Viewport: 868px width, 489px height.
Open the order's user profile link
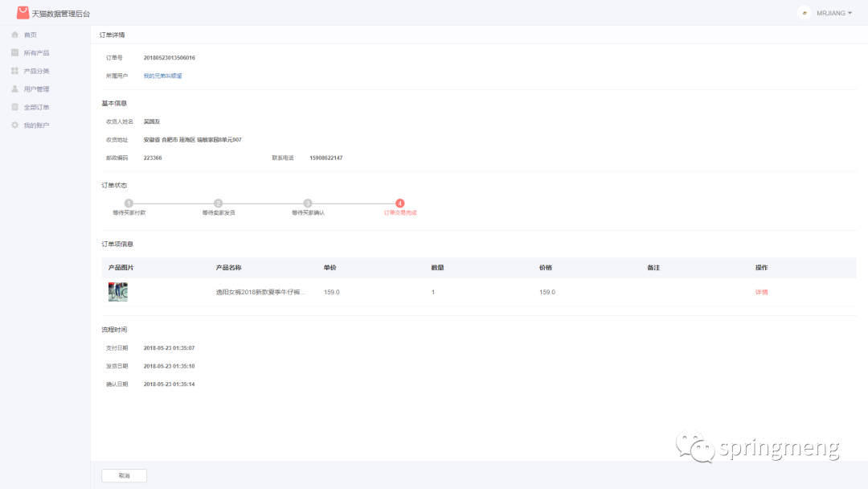pos(162,76)
